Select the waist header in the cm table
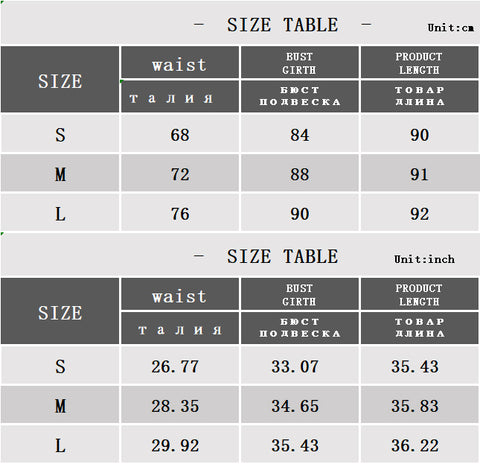 180,62
